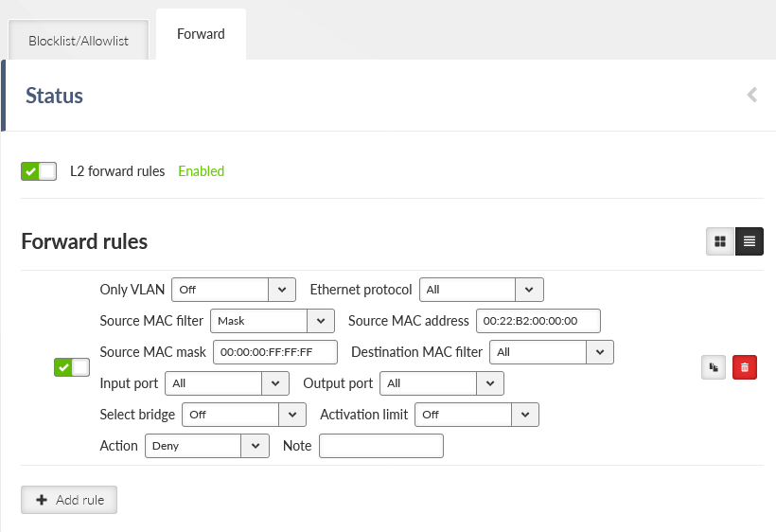The width and height of the screenshot is (776, 532).
Task: Open the Select bridge dropdown
Action: coord(244,415)
